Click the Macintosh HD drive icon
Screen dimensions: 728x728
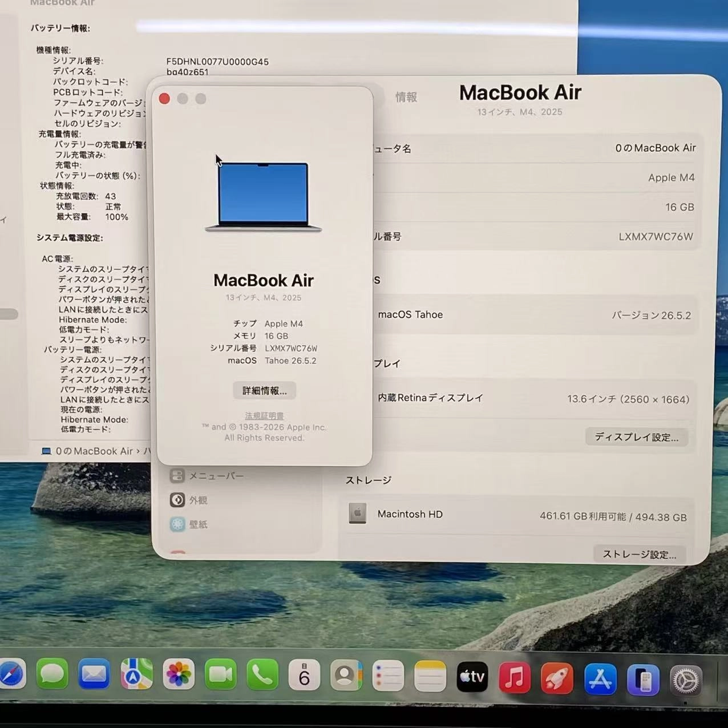[357, 513]
